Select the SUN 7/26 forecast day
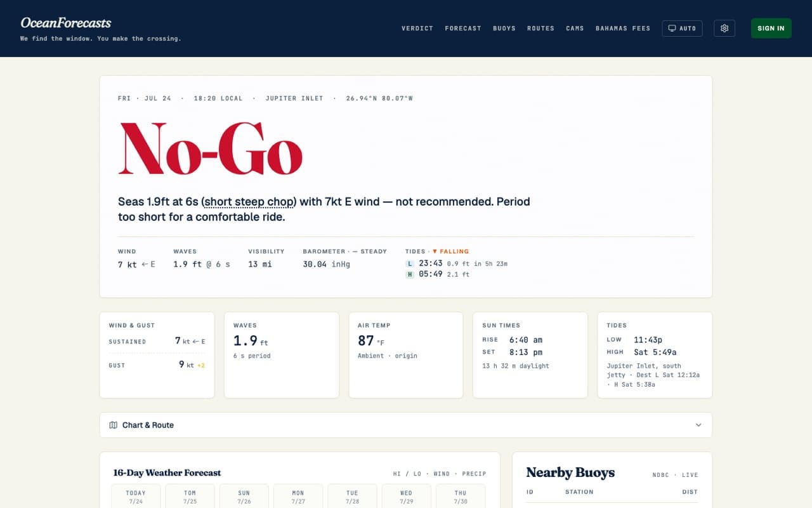The image size is (812, 508). point(244,497)
